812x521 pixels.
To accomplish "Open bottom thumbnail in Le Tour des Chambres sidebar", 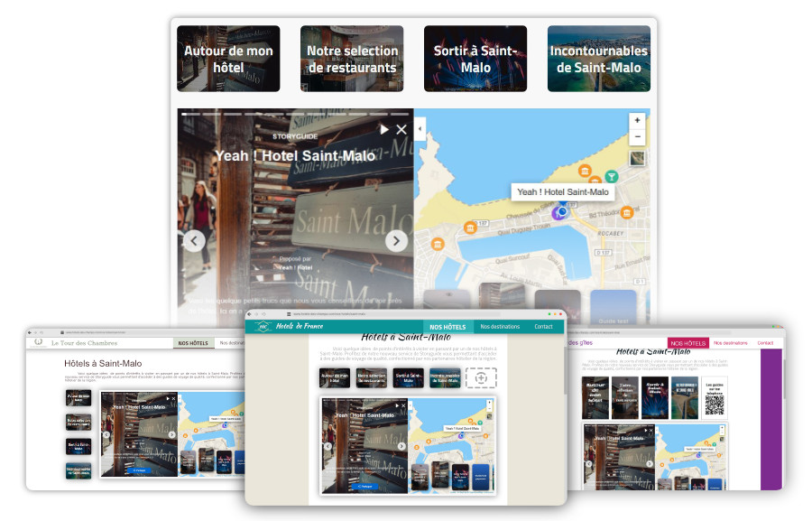I will [78, 470].
